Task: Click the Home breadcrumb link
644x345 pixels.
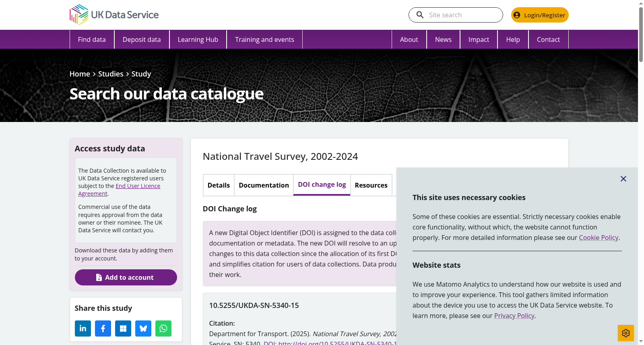Action: click(80, 74)
